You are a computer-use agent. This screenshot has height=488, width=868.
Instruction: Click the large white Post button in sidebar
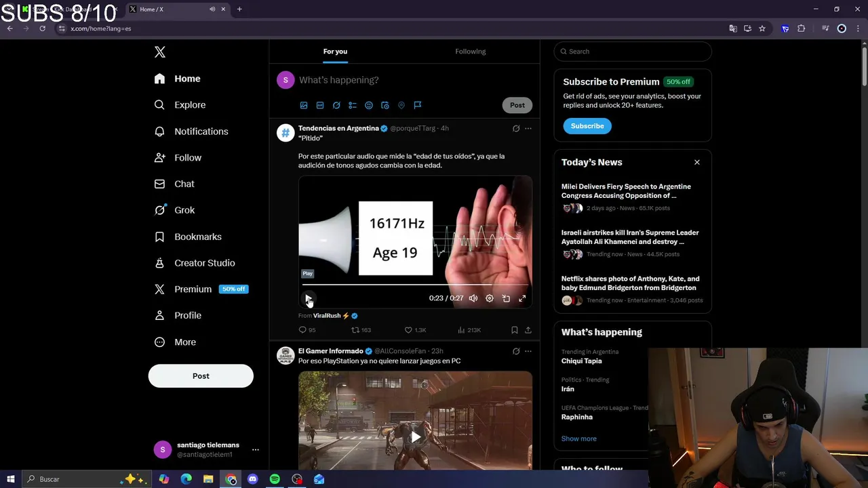(x=201, y=376)
